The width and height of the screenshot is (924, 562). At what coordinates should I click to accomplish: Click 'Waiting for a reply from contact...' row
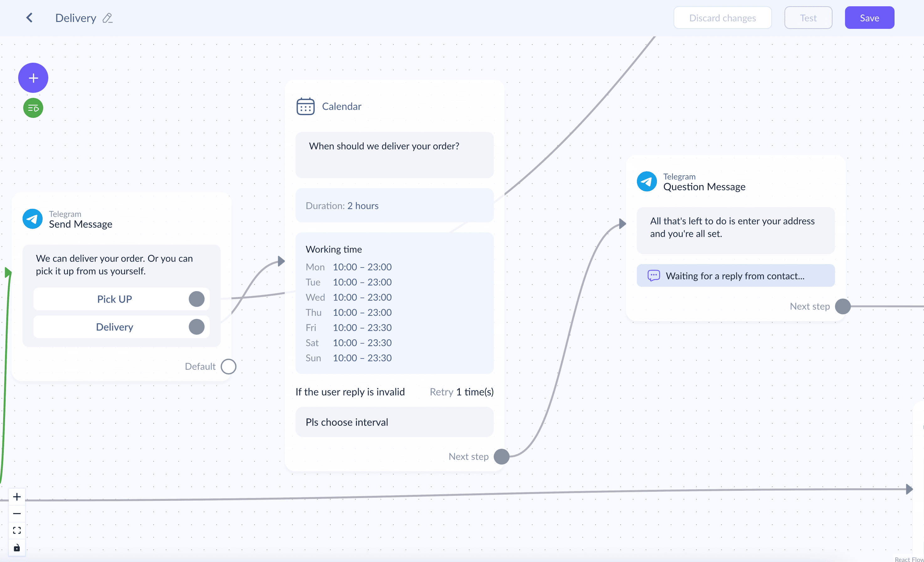[736, 276]
